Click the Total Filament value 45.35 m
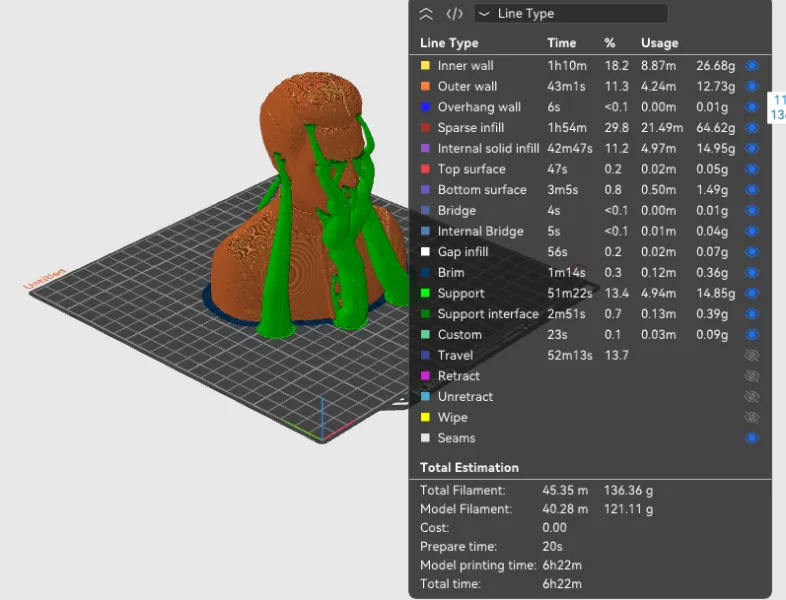The height and width of the screenshot is (600, 786). 565,490
